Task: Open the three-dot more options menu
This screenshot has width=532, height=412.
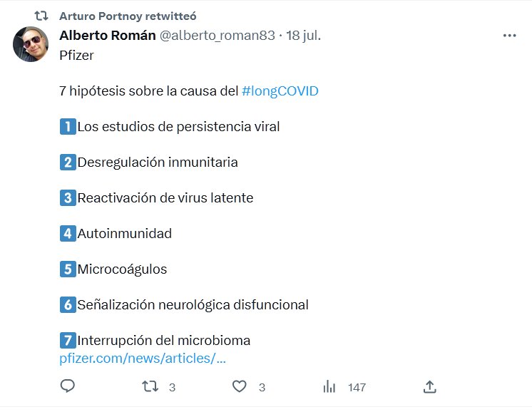Action: click(x=509, y=36)
